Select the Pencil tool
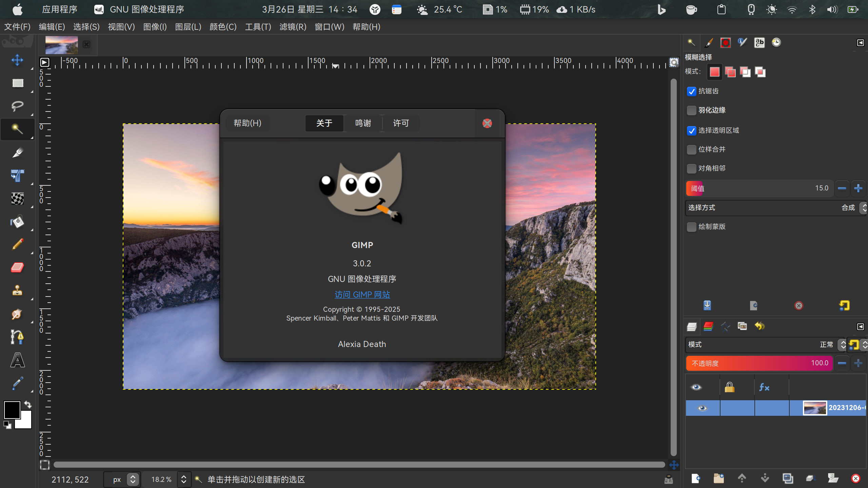Screen dimensions: 868x488 click(17, 244)
